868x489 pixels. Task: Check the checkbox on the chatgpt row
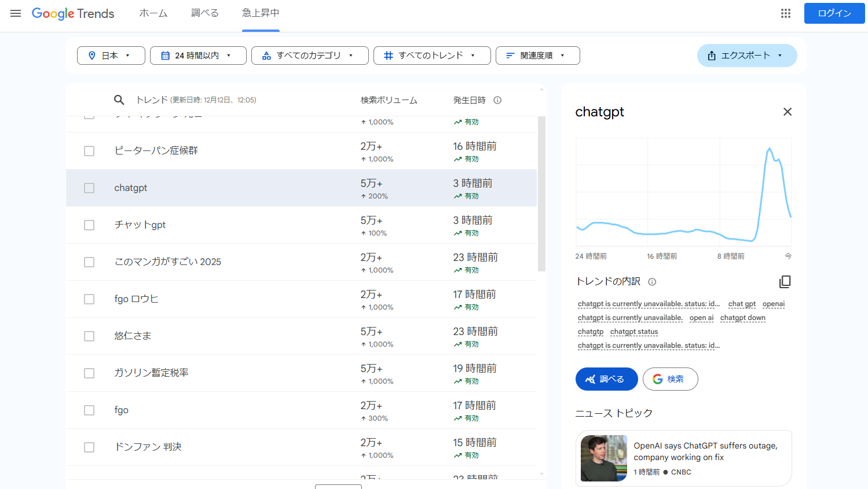(89, 187)
